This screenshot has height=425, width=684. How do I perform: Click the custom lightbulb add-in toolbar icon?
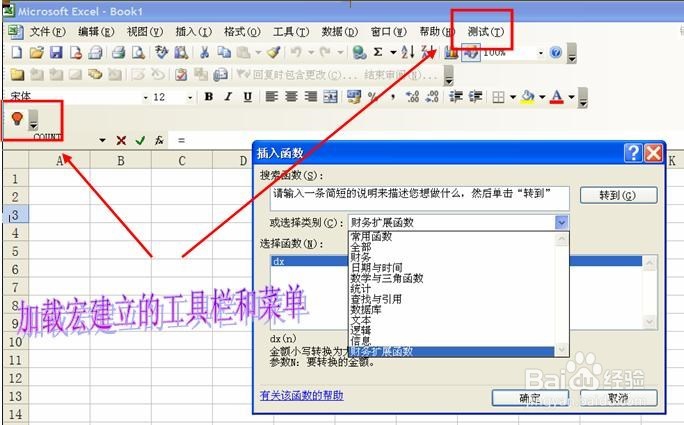coord(17,118)
